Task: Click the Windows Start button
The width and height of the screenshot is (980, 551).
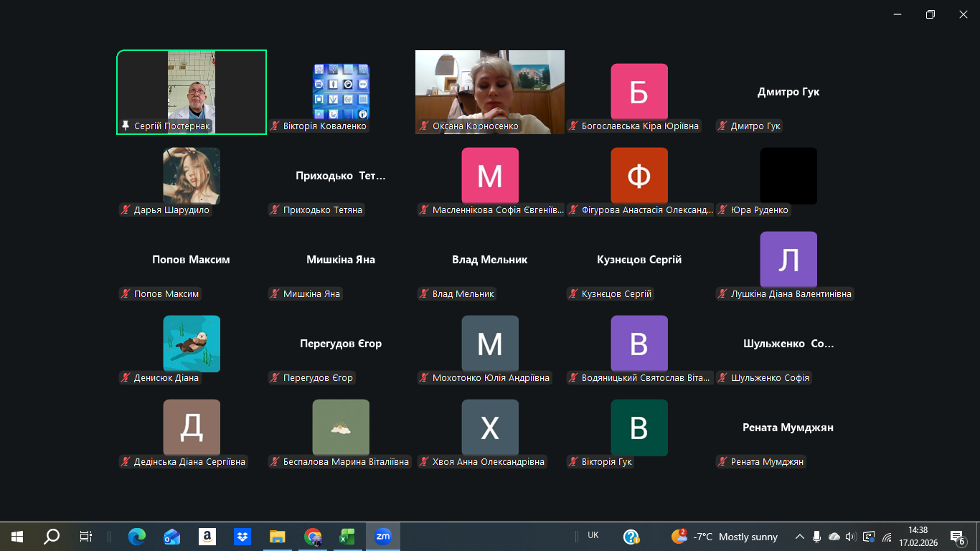Action: pos(17,536)
